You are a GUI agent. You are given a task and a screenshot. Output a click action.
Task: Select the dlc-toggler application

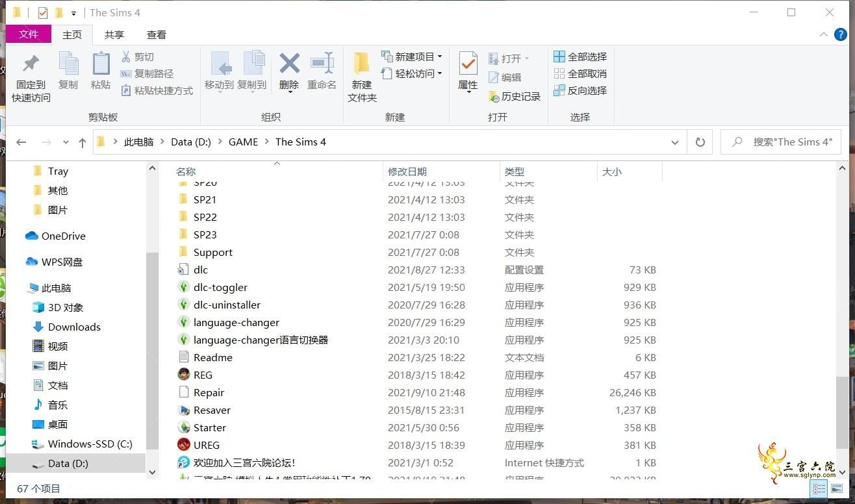click(220, 287)
